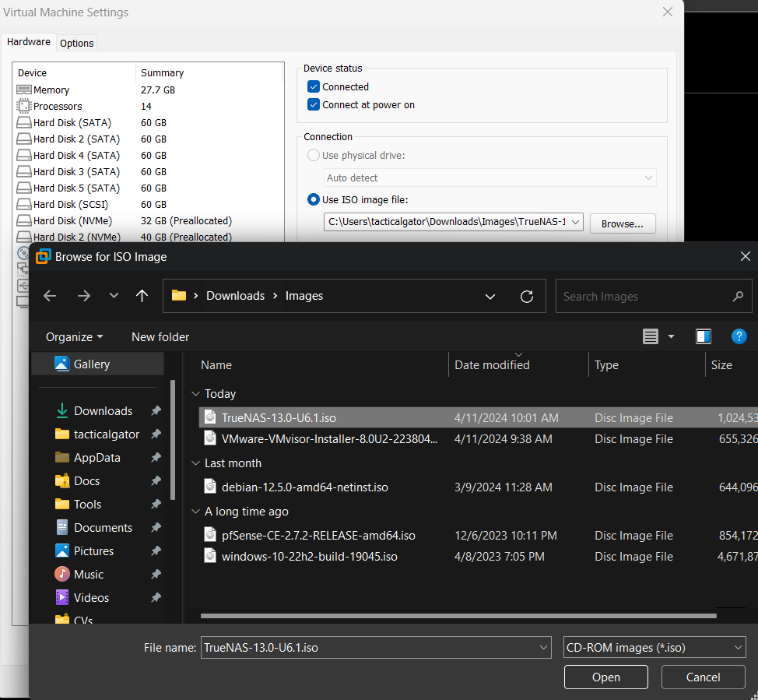This screenshot has width=758, height=700.
Task: Open Videos in the sidebar
Action: (x=91, y=597)
